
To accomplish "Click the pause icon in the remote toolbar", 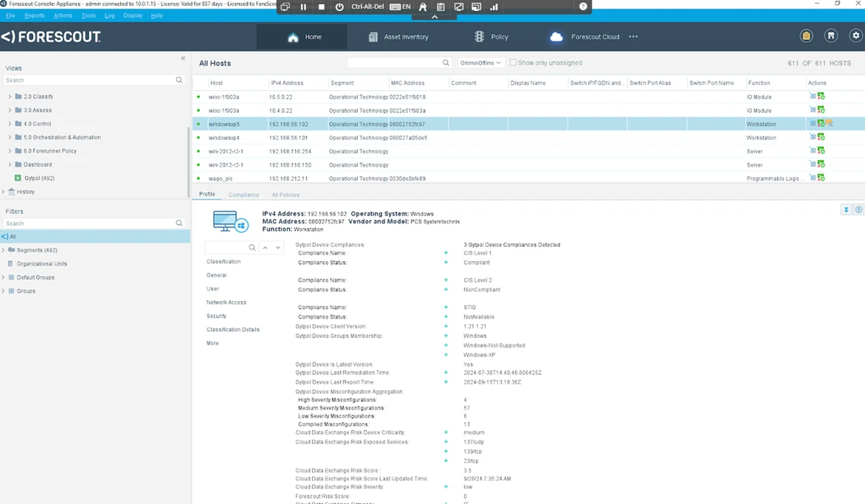I will pyautogui.click(x=304, y=7).
